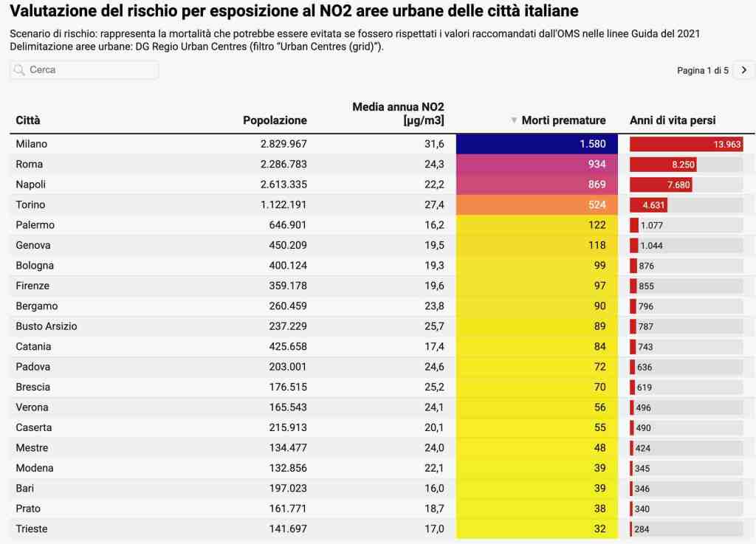Sort by Popolazione column header
The image size is (756, 544).
click(x=275, y=120)
